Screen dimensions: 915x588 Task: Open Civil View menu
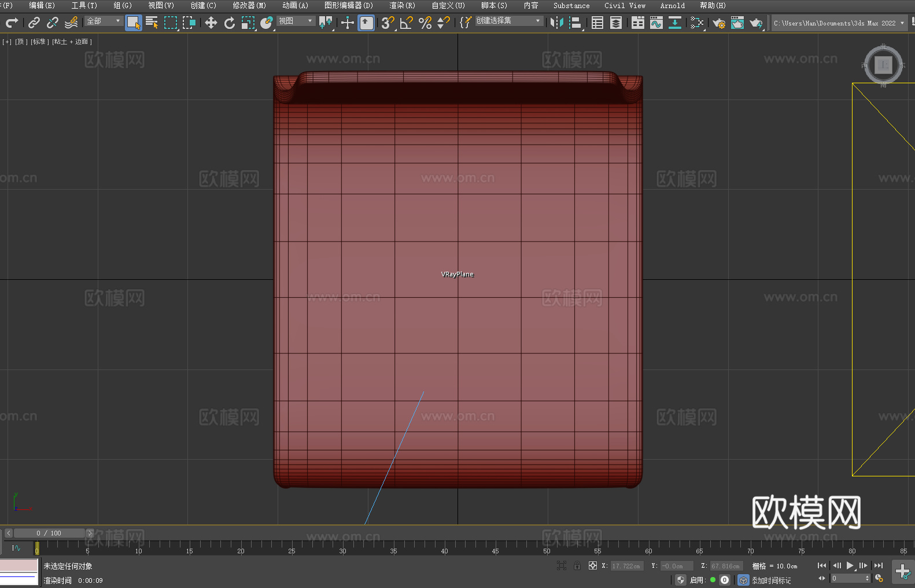click(625, 6)
